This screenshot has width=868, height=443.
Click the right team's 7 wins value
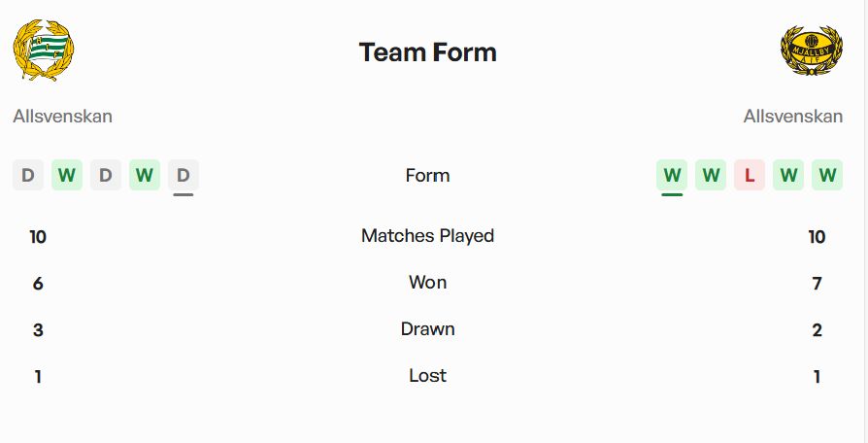817,284
